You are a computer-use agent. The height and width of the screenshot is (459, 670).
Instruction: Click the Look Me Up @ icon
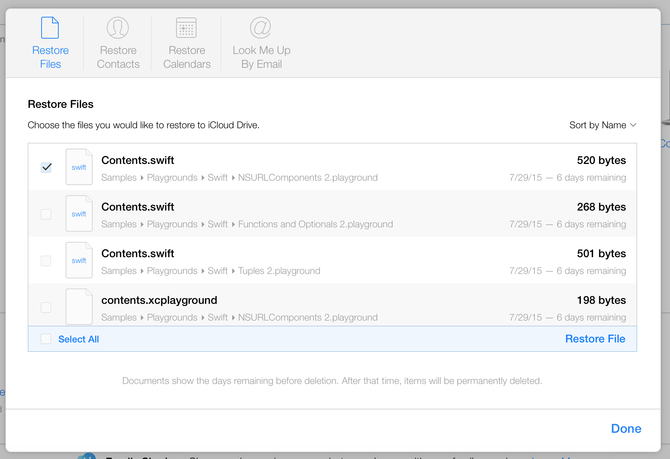pos(261,28)
